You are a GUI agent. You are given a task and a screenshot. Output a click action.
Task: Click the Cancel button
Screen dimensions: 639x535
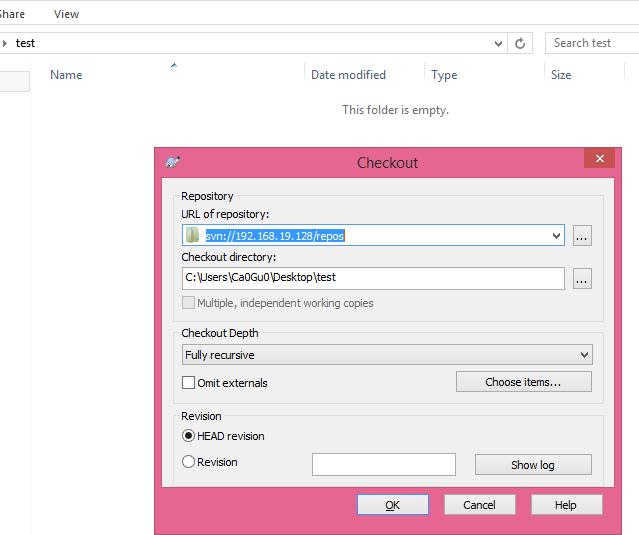(x=479, y=505)
